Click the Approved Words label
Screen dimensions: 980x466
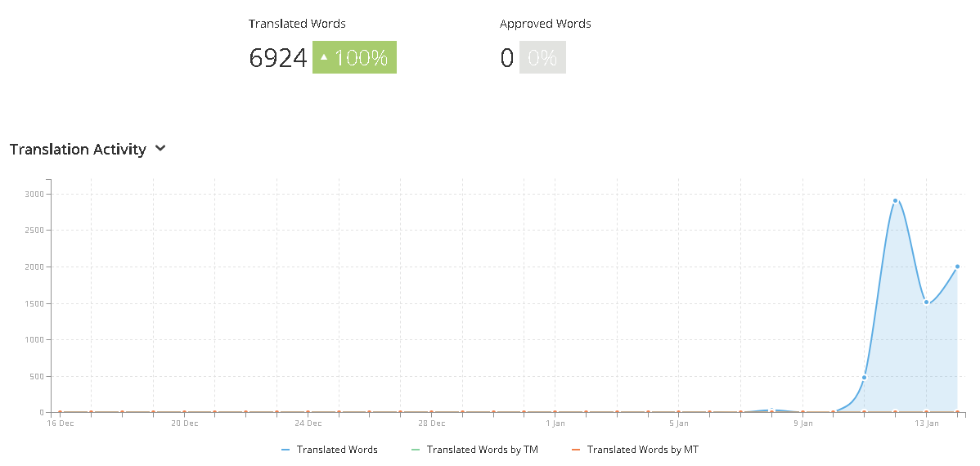545,24
